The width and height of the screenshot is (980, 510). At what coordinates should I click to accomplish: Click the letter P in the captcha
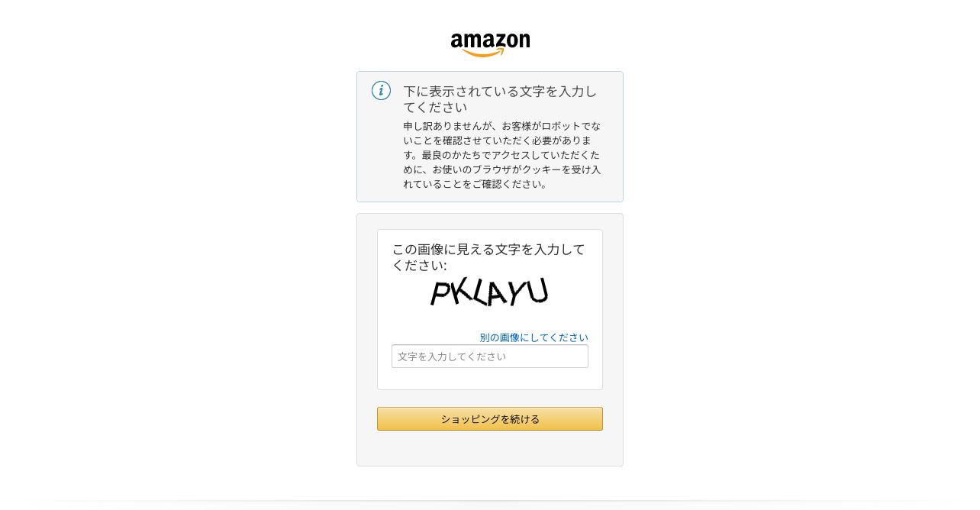(x=439, y=293)
